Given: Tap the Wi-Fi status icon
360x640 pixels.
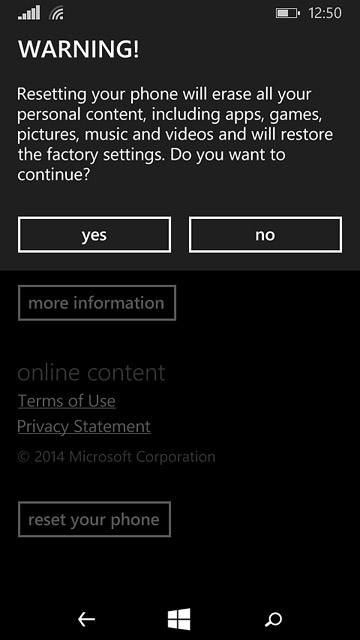Looking at the screenshot, I should click(56, 13).
